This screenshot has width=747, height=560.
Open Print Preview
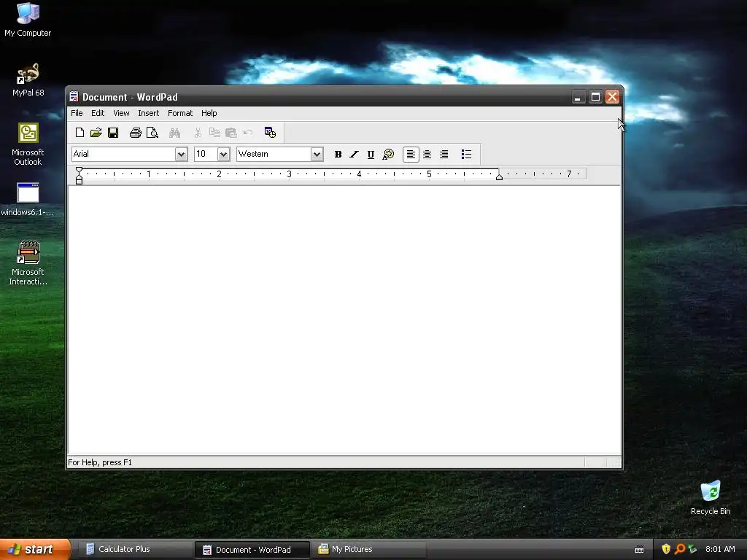[x=152, y=133]
